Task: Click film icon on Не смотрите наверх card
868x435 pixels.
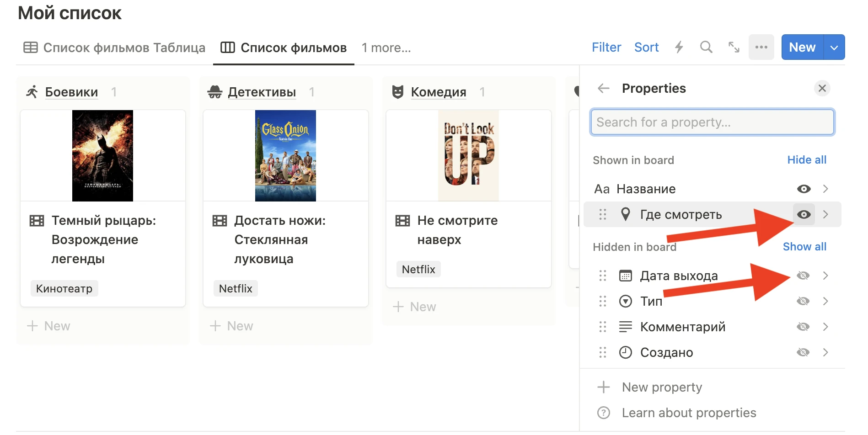Action: [x=402, y=221]
